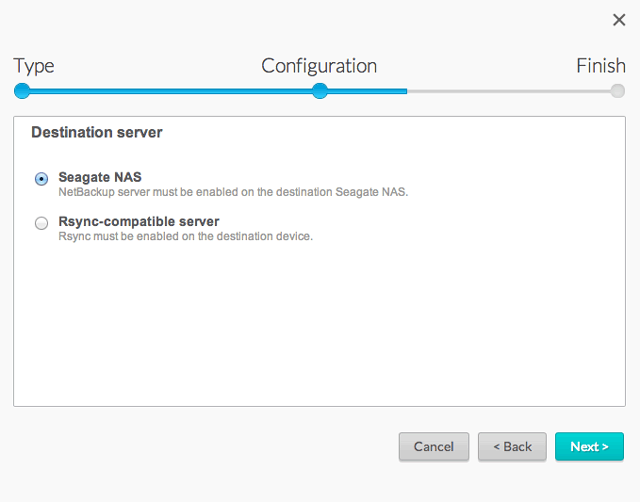Click the NetBackup server requirement description

[x=233, y=192]
